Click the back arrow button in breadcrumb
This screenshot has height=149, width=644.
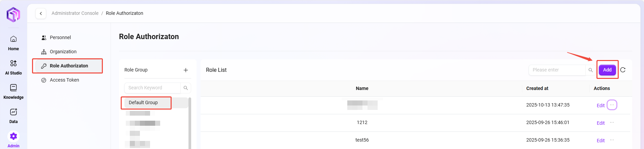[x=41, y=13]
